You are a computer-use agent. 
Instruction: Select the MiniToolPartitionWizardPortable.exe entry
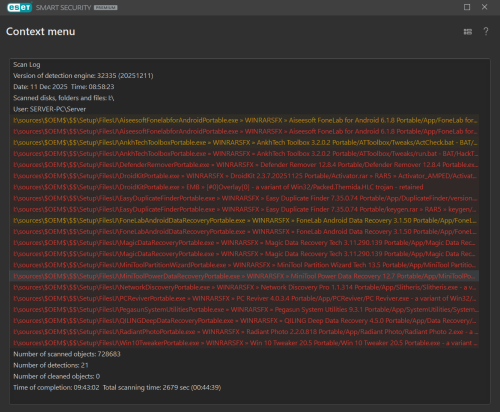tap(244, 265)
